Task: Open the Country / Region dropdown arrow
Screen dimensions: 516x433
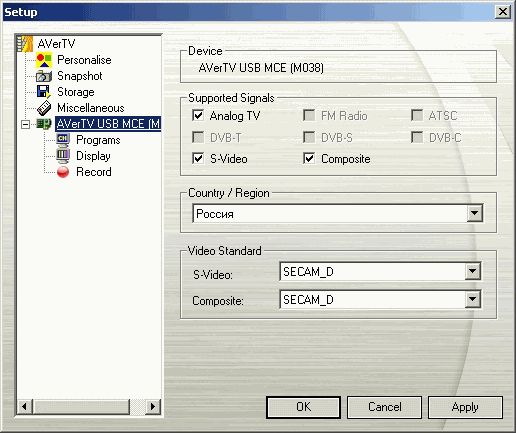Action: pyautogui.click(x=475, y=213)
